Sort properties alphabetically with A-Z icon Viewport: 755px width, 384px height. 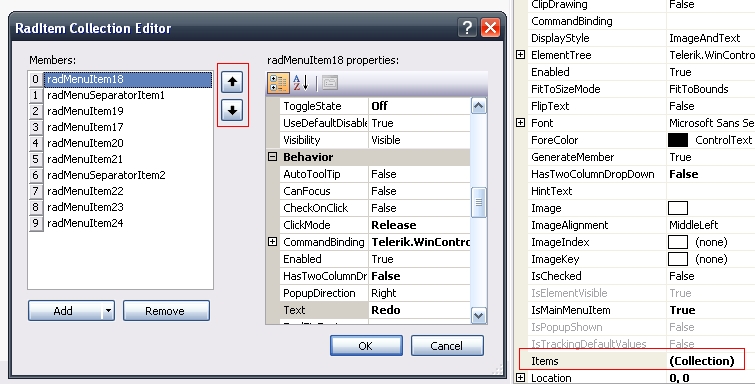(300, 83)
